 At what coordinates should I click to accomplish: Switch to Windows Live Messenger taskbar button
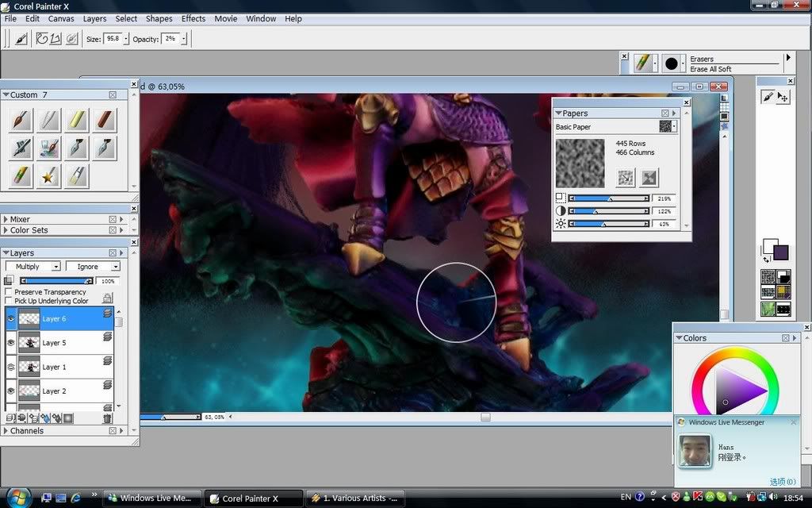click(153, 498)
